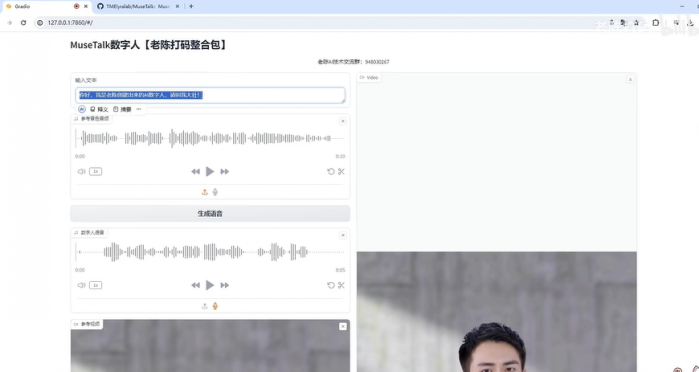Click the 0:10 duration label

(340, 157)
